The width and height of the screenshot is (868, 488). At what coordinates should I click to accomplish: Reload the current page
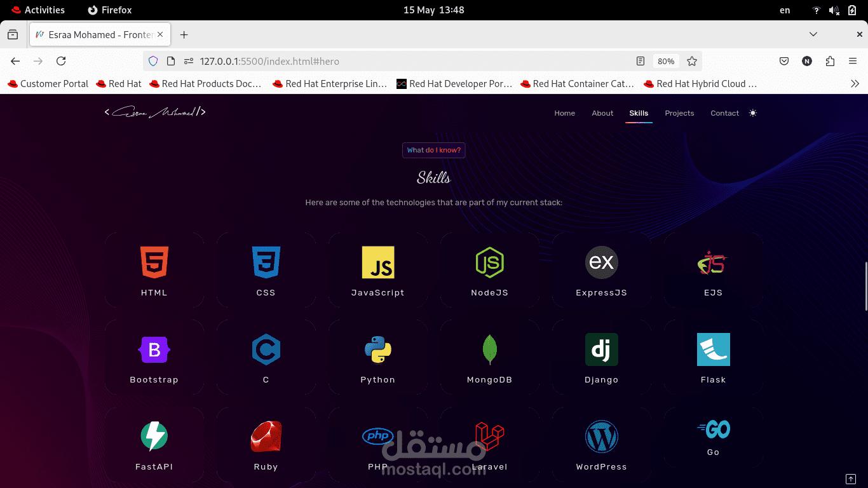tap(61, 61)
